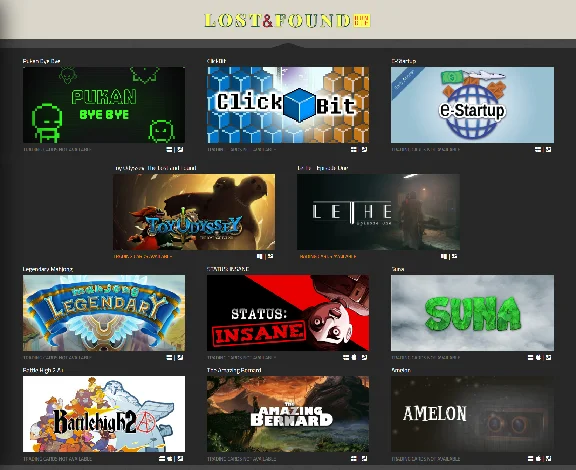Click the Apple icon under Amelon
This screenshot has height=470, width=576.
coord(539,459)
